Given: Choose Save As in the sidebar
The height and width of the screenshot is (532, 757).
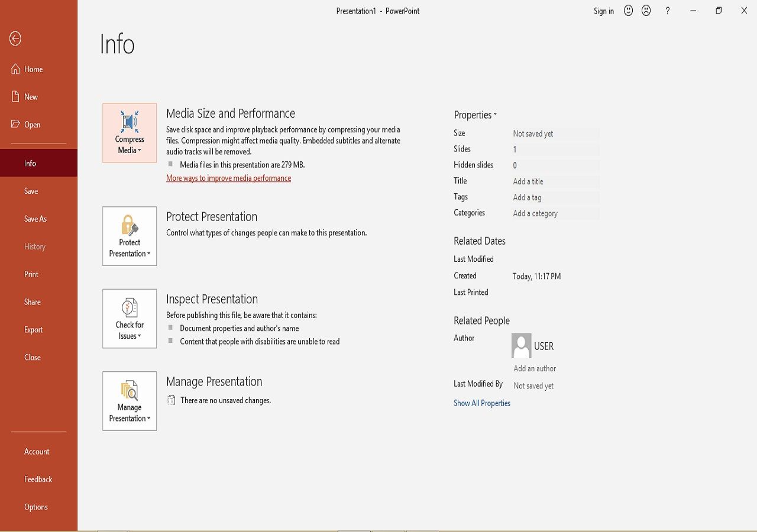Looking at the screenshot, I should (x=38, y=219).
